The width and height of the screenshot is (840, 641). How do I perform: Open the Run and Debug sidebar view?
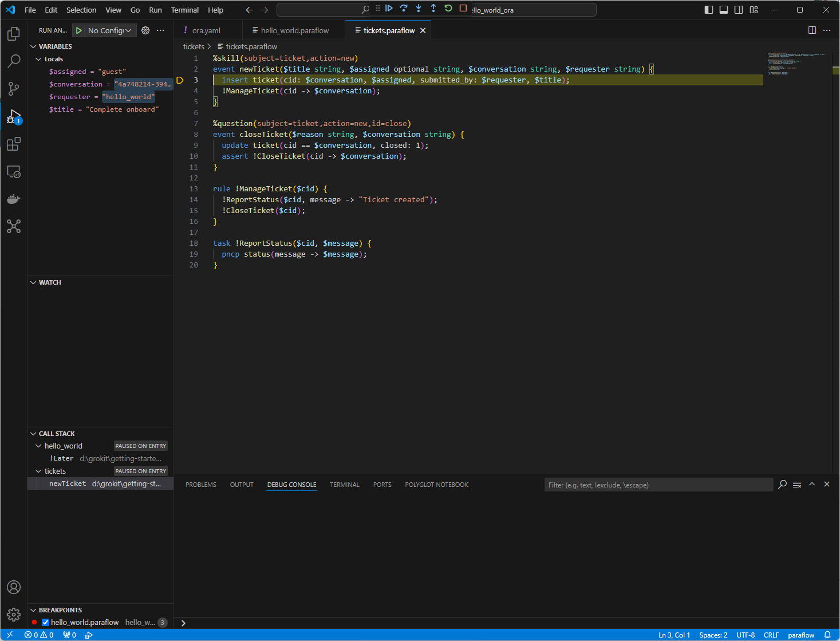tap(13, 116)
